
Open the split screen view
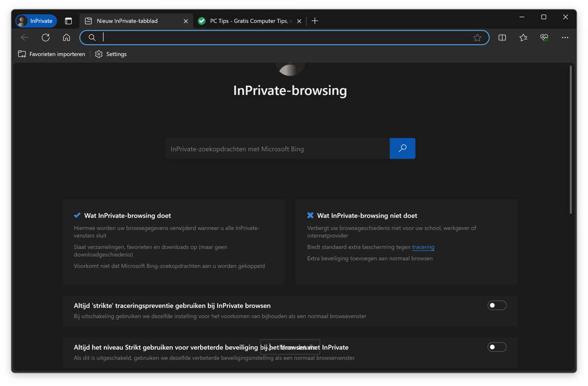(x=502, y=37)
